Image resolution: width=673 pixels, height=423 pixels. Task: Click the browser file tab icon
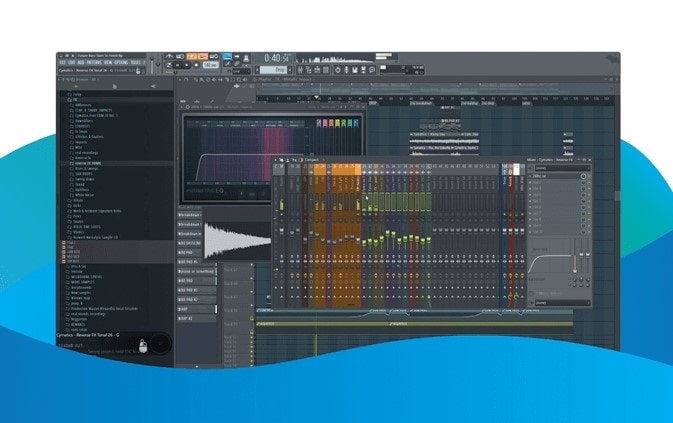coord(115,86)
